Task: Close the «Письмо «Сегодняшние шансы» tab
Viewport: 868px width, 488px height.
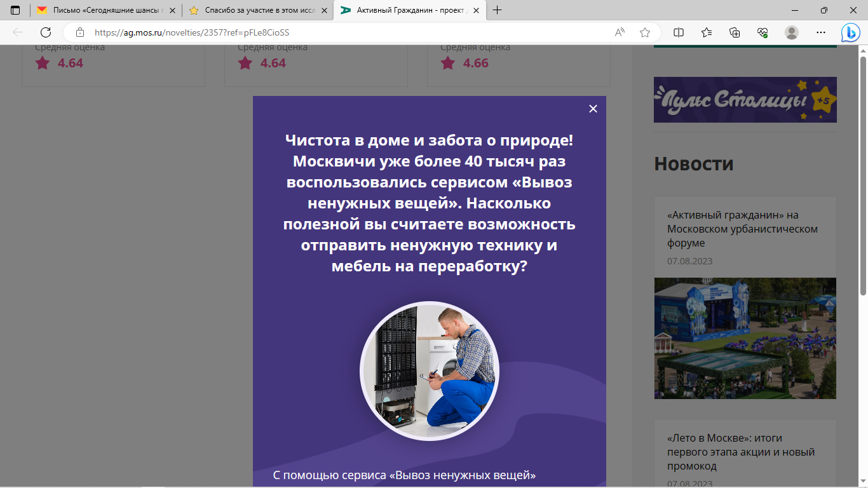Action: tap(172, 10)
